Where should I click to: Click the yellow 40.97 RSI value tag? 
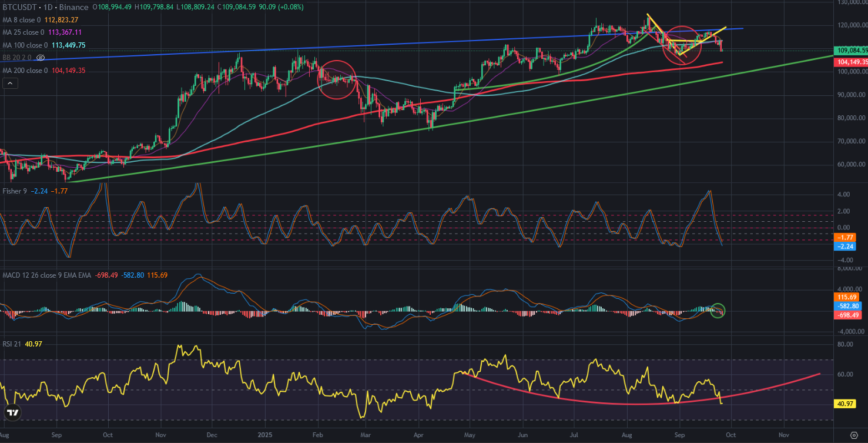click(847, 404)
